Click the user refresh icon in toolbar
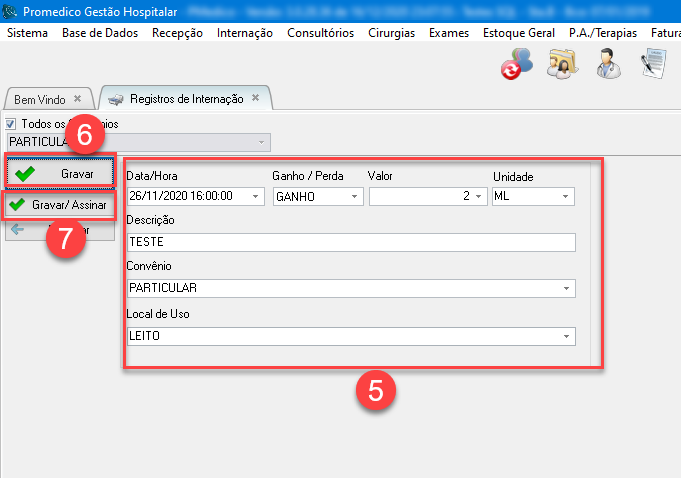Viewport: 681px width, 478px height. click(x=517, y=65)
